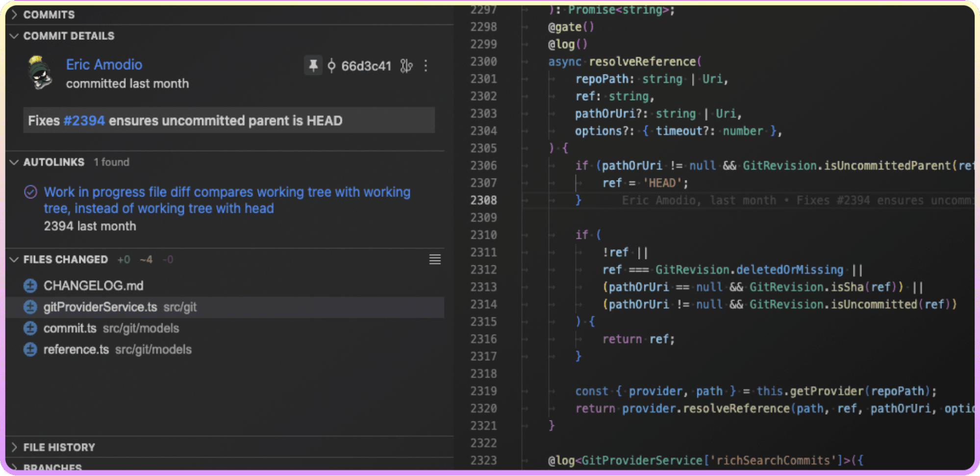Unpin the commit details view
The image size is (980, 476).
point(314,66)
